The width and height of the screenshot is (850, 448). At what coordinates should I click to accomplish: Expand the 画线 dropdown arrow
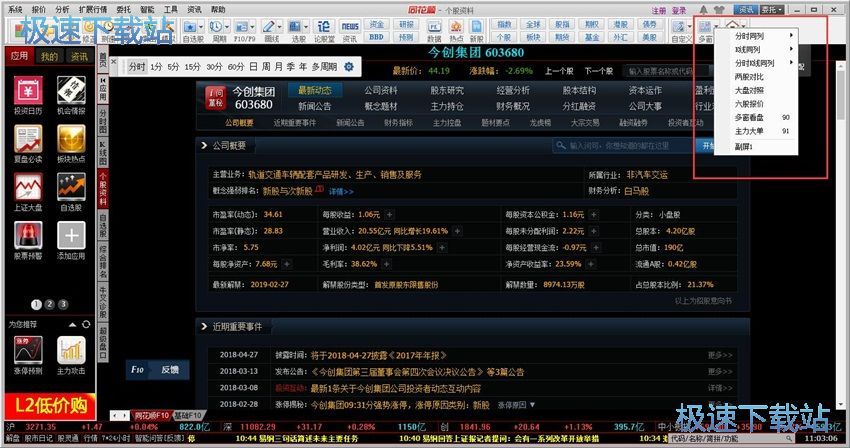click(x=279, y=27)
